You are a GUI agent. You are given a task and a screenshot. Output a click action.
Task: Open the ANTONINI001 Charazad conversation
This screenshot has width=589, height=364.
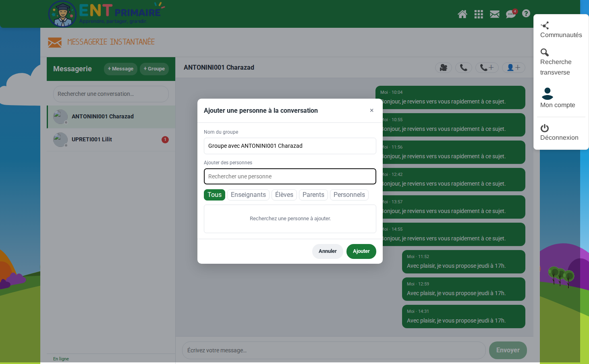[111, 117]
